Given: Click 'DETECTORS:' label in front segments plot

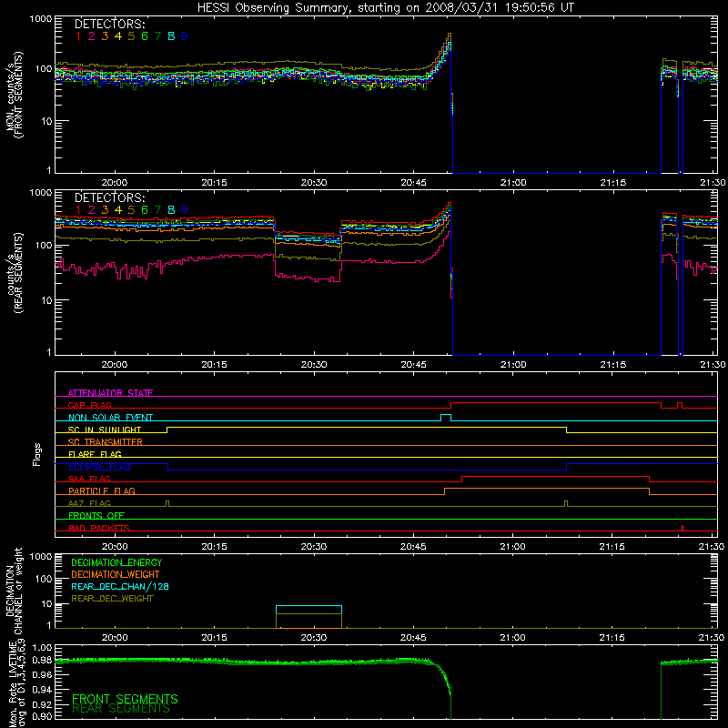Looking at the screenshot, I should coord(109,24).
